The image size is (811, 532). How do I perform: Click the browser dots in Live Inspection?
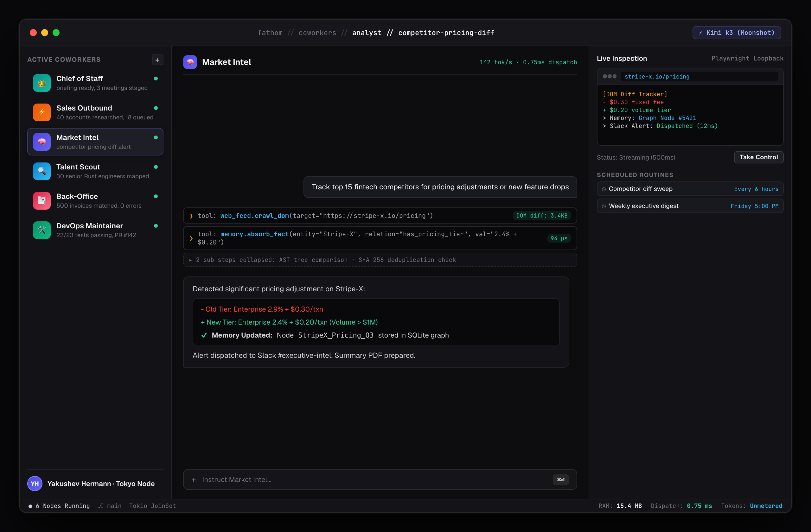click(610, 76)
